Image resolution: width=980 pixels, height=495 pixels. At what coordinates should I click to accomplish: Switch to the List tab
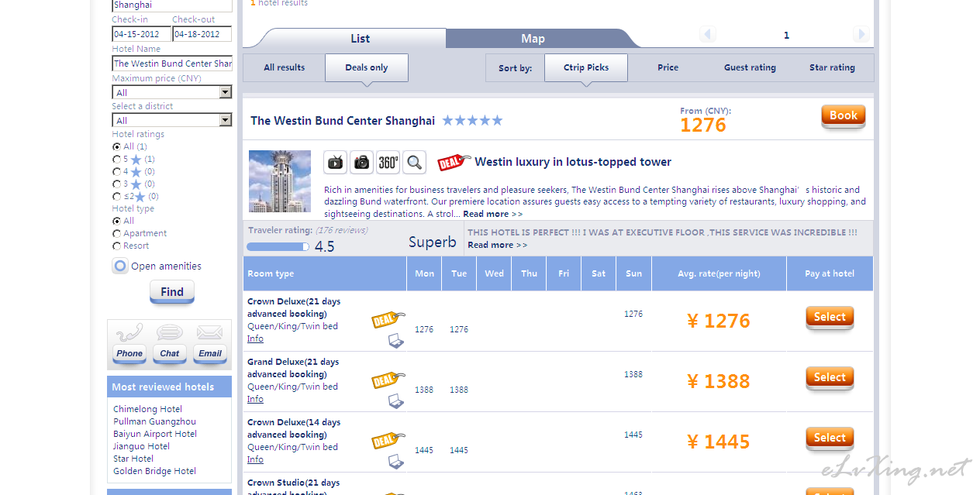pos(361,39)
